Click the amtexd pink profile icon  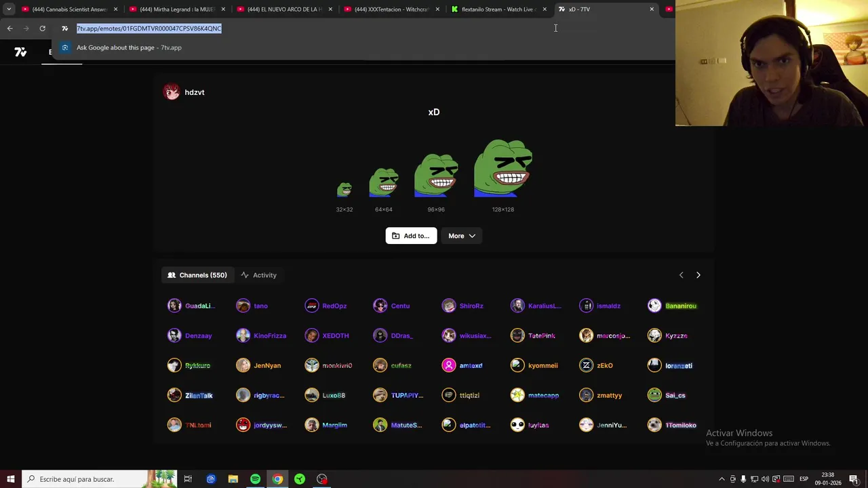[x=449, y=365]
